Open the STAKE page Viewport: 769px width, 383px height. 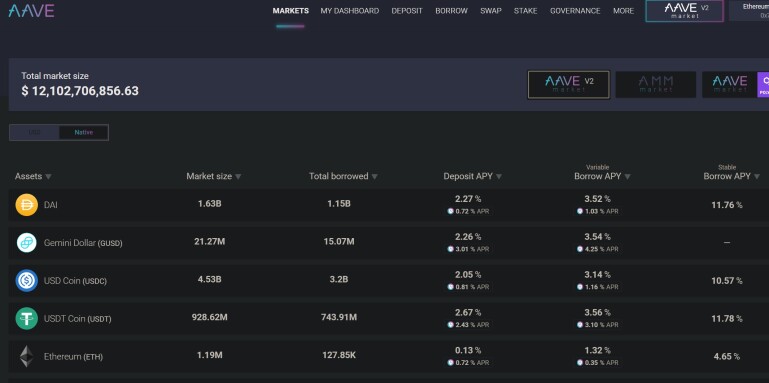[x=525, y=11]
